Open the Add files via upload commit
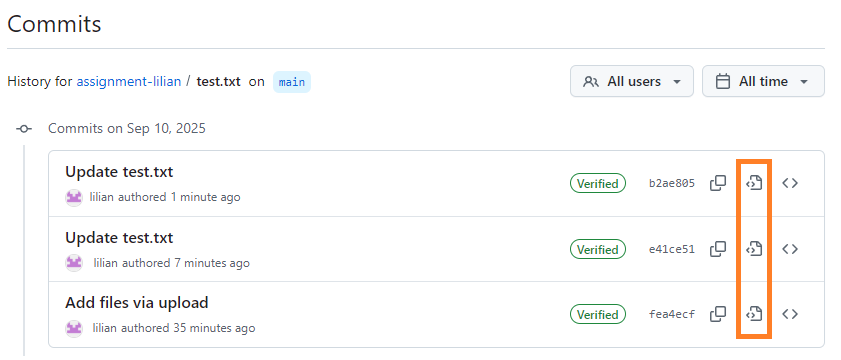Image resolution: width=841 pixels, height=360 pixels. click(x=137, y=303)
